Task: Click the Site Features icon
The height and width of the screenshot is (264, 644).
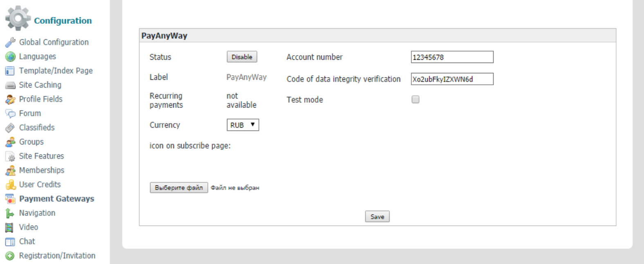Action: 10,156
